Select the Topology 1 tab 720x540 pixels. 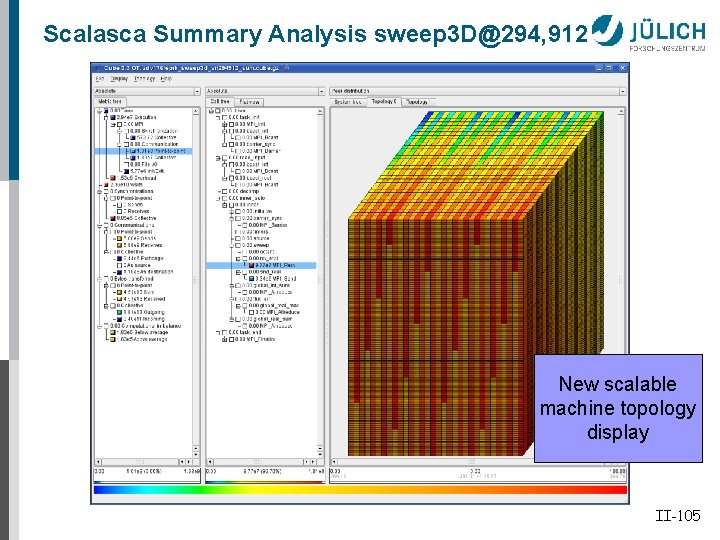417,102
